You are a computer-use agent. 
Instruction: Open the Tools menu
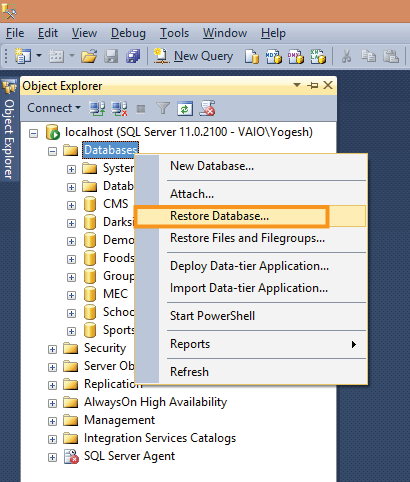click(x=174, y=33)
